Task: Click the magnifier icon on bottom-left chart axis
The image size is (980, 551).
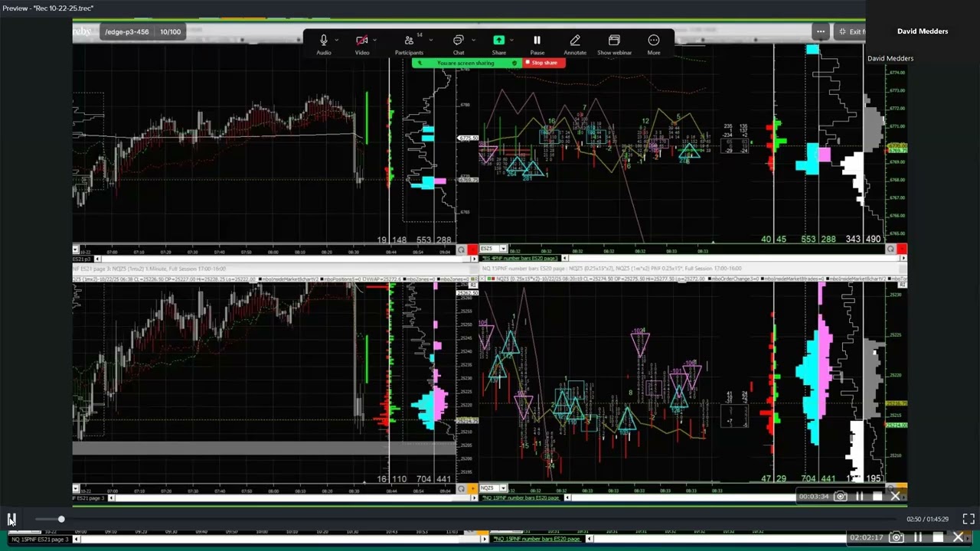Action: (461, 489)
